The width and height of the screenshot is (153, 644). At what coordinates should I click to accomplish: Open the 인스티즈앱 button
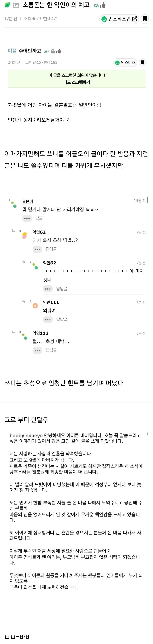pos(119,19)
